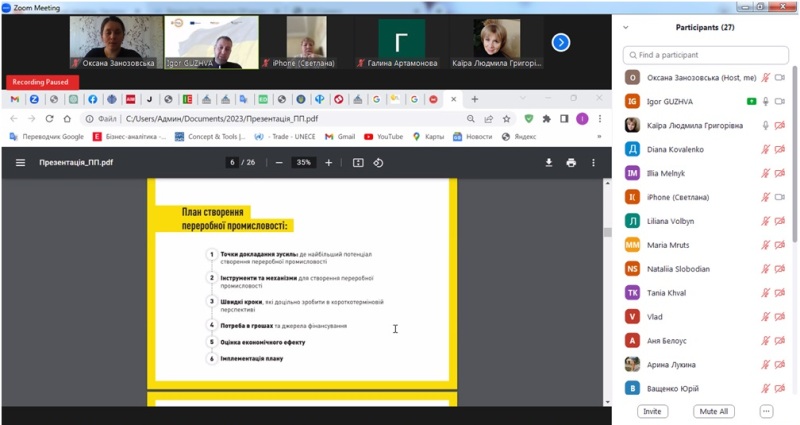Print the PDF presentation
This screenshot has height=425, width=800.
pos(571,163)
